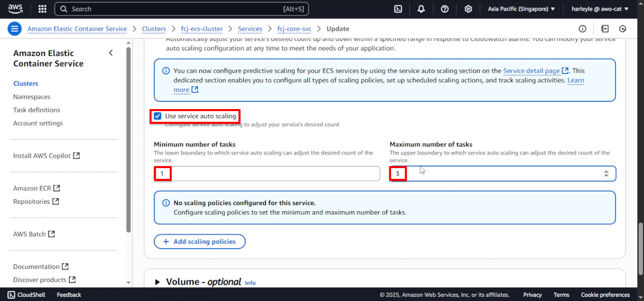Image resolution: width=644 pixels, height=301 pixels.
Task: Open the Terms footer link
Action: 561,295
